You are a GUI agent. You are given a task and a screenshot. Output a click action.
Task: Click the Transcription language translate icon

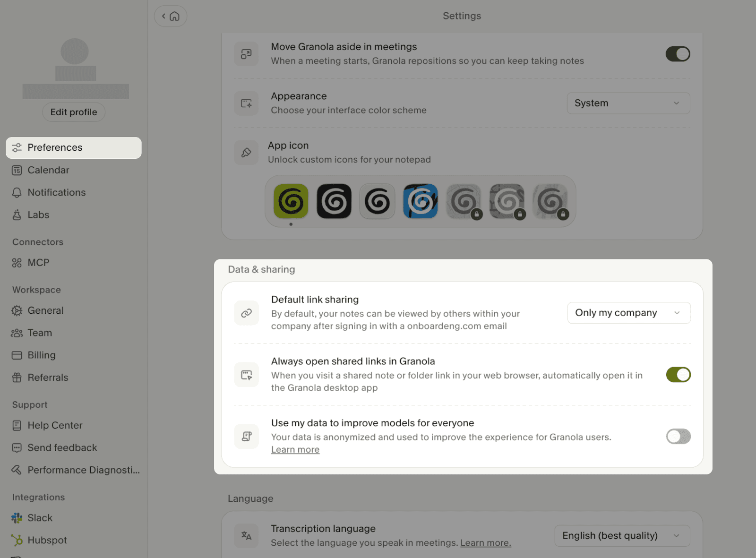(x=246, y=535)
